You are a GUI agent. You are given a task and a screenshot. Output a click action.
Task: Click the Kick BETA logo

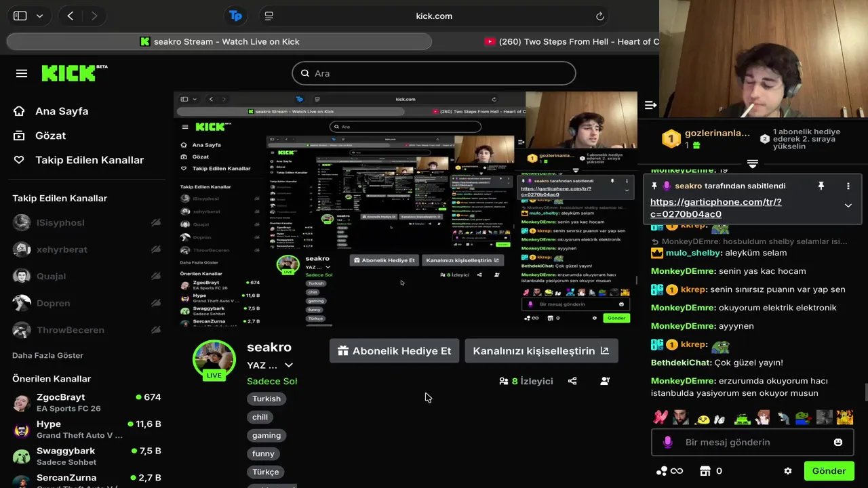click(x=75, y=73)
